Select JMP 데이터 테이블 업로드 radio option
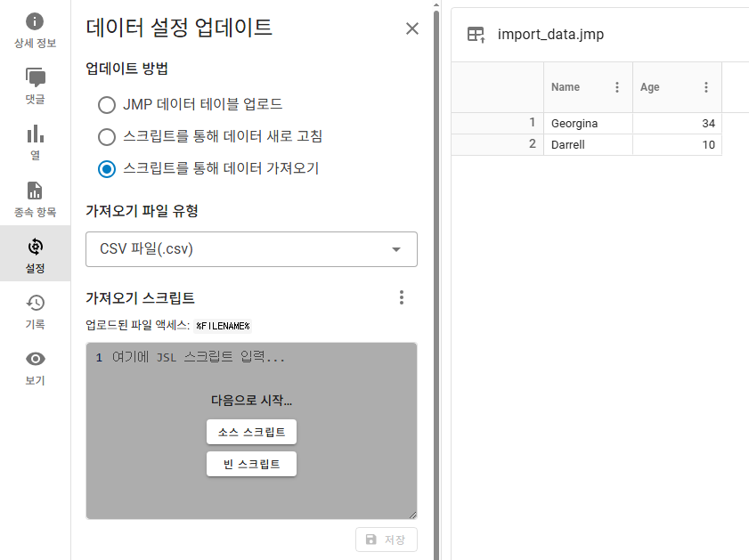This screenshot has height=560, width=749. click(107, 104)
